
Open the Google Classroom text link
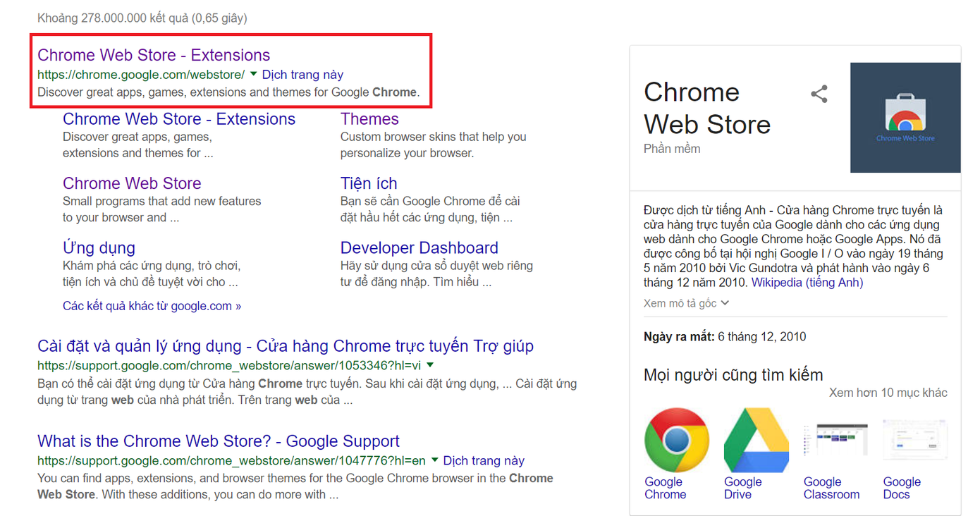click(831, 488)
